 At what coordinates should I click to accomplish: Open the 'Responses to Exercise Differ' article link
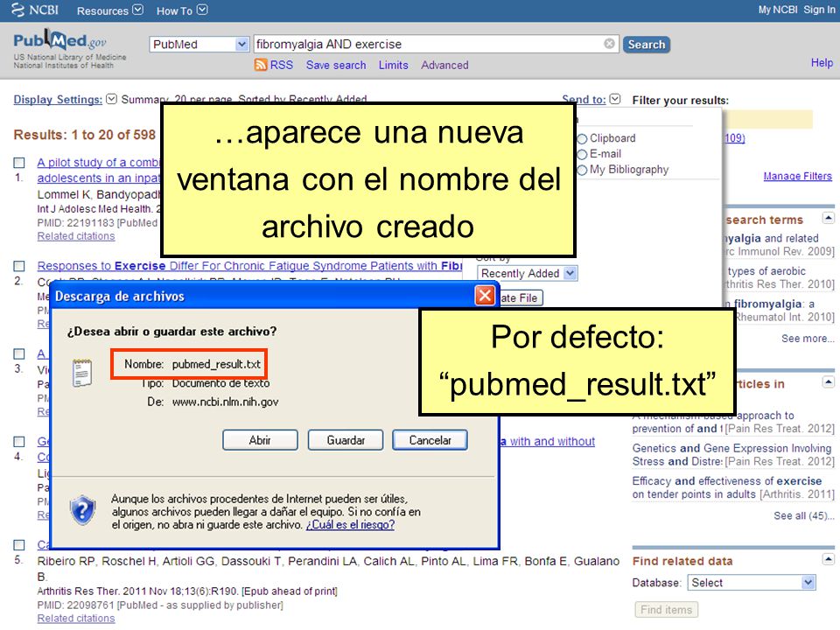pyautogui.click(x=249, y=266)
